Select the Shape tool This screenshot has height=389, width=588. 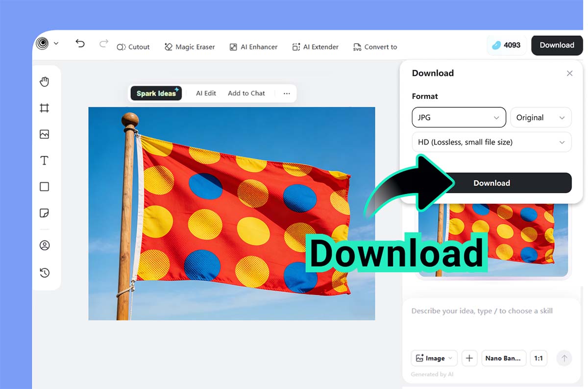(45, 187)
